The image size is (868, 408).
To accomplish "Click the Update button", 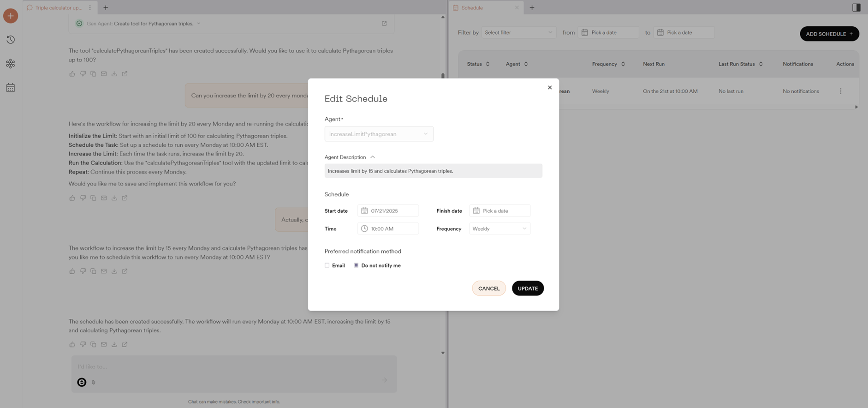I will (528, 288).
